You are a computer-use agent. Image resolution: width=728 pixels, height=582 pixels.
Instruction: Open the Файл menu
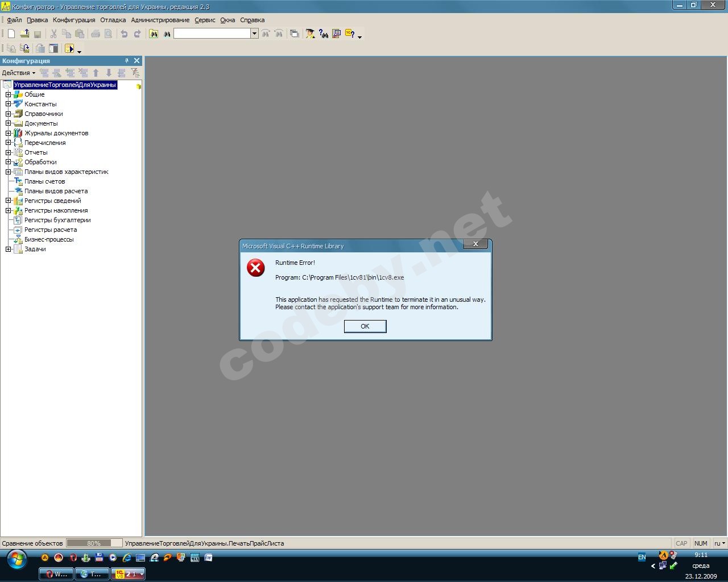[14, 20]
